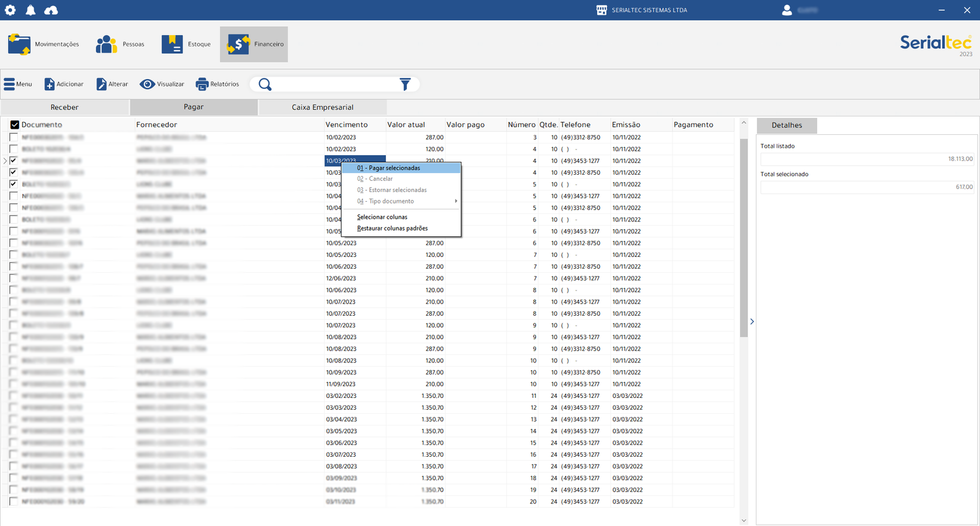Click the Relatórios printer icon
The width and height of the screenshot is (980, 526).
[x=202, y=84]
